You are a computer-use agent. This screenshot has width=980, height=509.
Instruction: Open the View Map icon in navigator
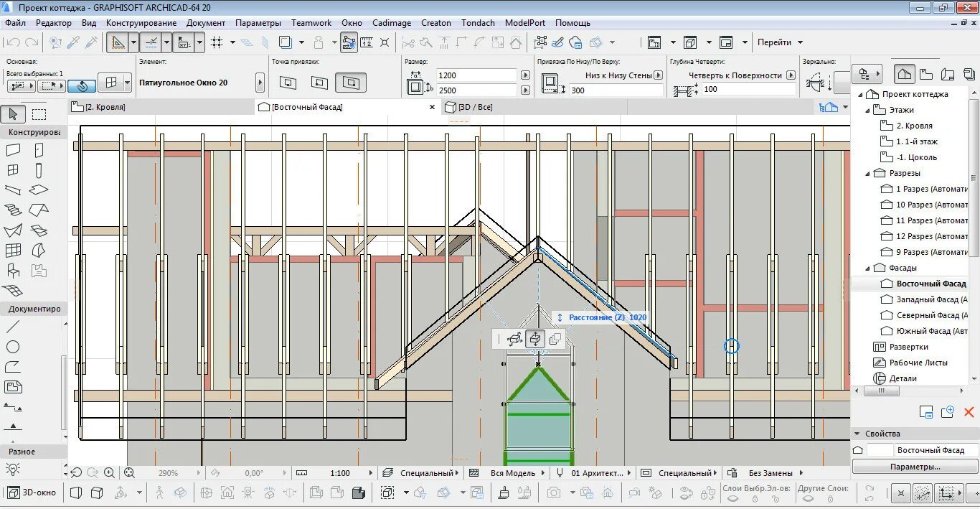coord(926,74)
